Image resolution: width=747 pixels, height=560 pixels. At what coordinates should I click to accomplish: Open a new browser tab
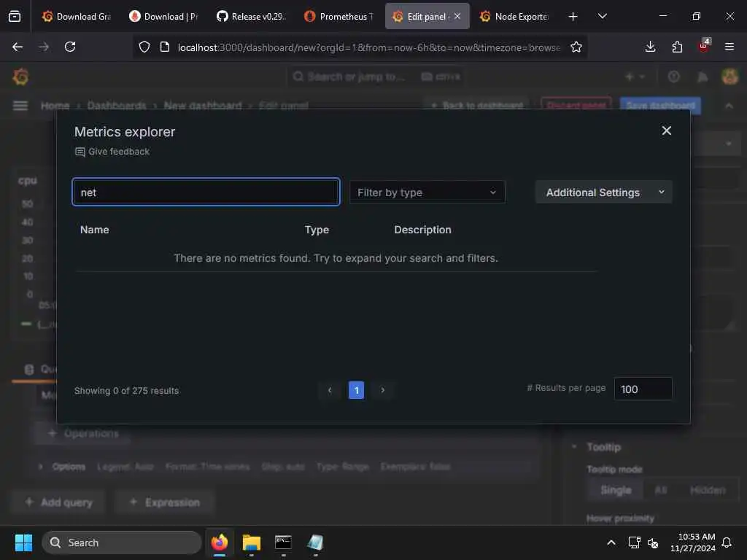click(x=573, y=16)
